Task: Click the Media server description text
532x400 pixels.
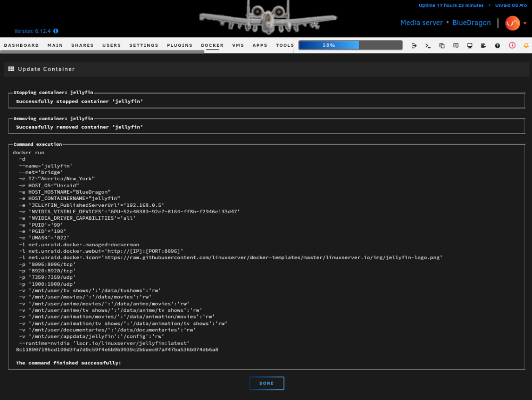Action: pyautogui.click(x=422, y=23)
